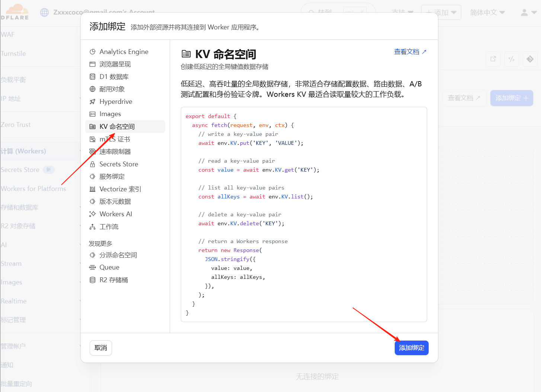
Task: Open the 查看文档 link in dialog
Action: click(410, 52)
